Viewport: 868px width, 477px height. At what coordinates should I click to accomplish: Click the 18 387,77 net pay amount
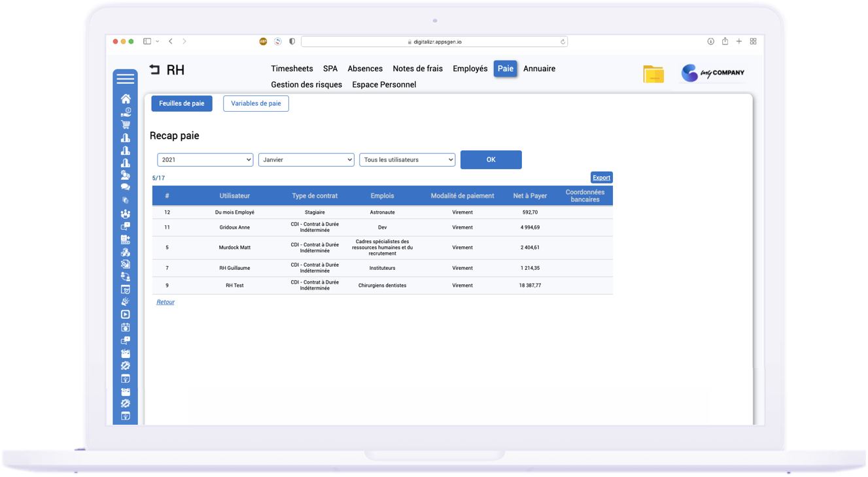pyautogui.click(x=530, y=286)
